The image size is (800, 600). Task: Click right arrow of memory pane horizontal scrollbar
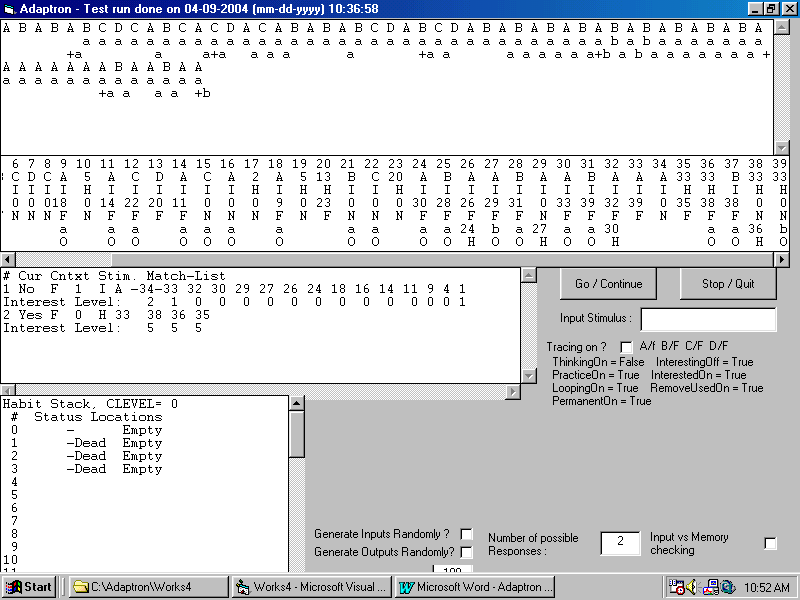[x=781, y=259]
